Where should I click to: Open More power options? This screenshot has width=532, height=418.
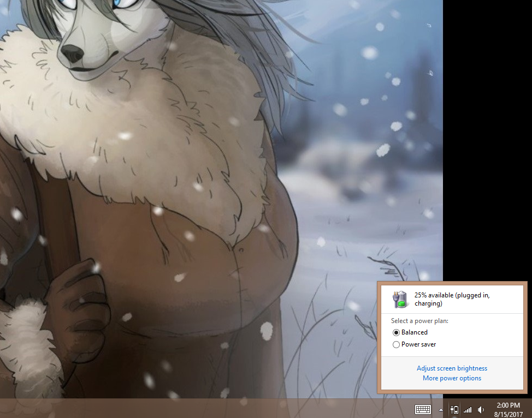tap(452, 378)
